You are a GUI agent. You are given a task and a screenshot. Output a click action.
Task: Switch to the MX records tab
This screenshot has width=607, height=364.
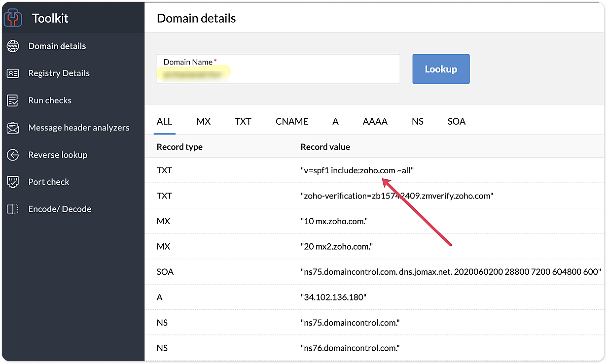coord(203,121)
